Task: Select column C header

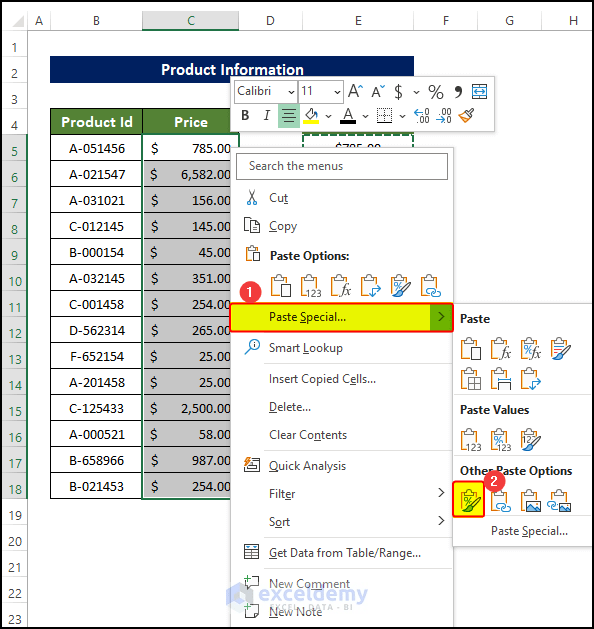Action: (191, 20)
